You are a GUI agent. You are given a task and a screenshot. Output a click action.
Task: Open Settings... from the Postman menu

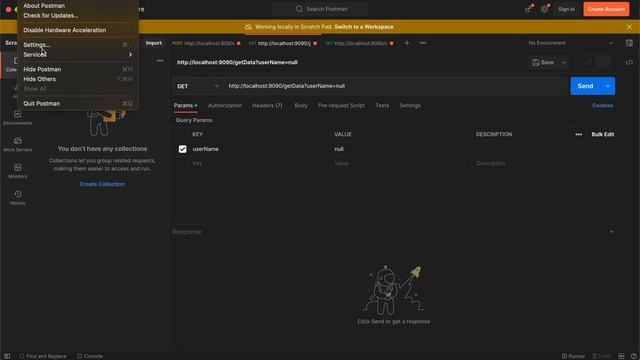(37, 45)
